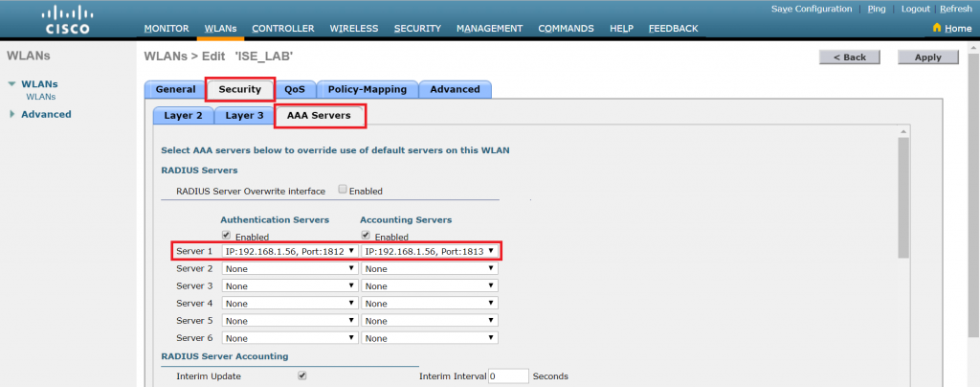Viewport: 980px width, 387px height.
Task: Open Server 1 authentication server dropdown
Action: [x=290, y=251]
